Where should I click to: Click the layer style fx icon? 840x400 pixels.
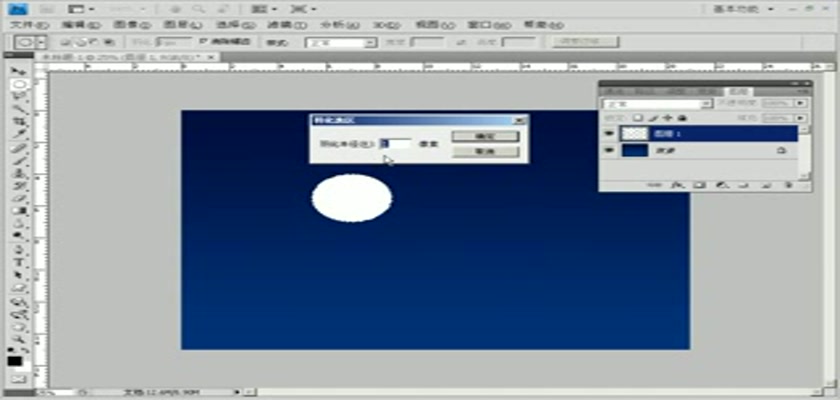(x=679, y=185)
